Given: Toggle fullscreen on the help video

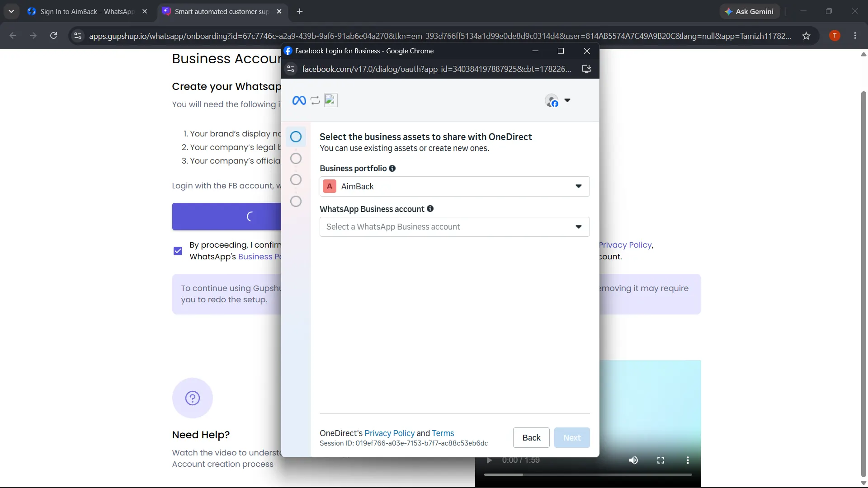Looking at the screenshot, I should point(660,460).
